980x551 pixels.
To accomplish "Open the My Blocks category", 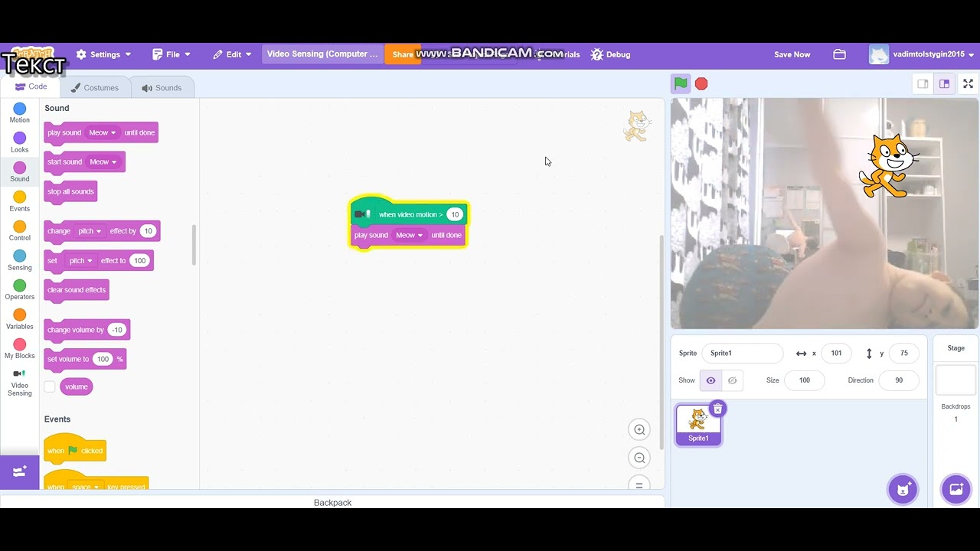I will [20, 348].
